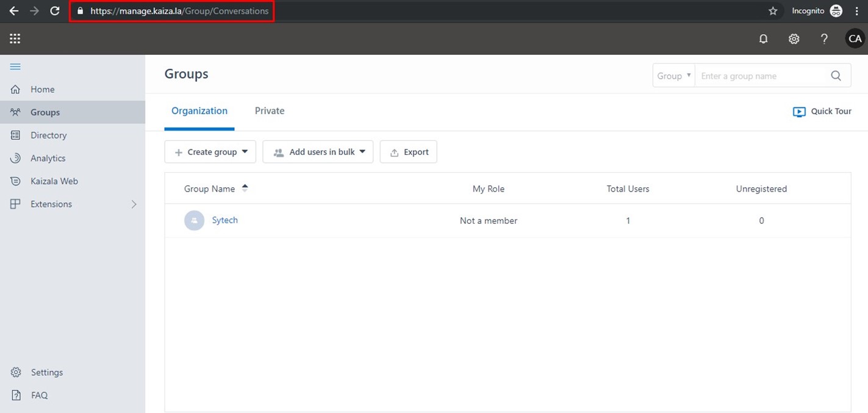Click the Quick Tour play icon
This screenshot has height=413, width=868.
(x=799, y=112)
